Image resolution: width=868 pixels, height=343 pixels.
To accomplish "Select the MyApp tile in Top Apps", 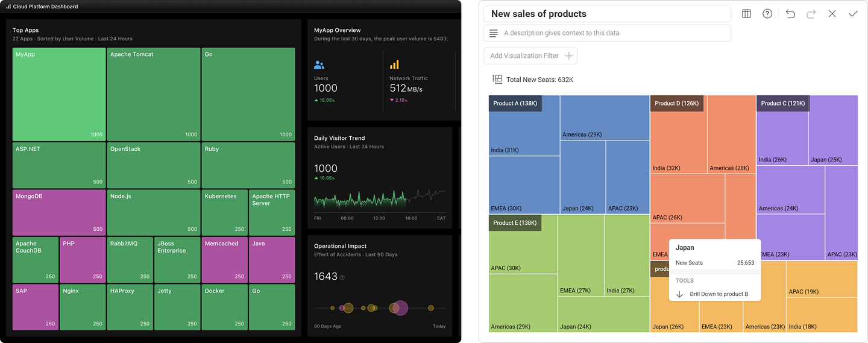I will coord(59,94).
